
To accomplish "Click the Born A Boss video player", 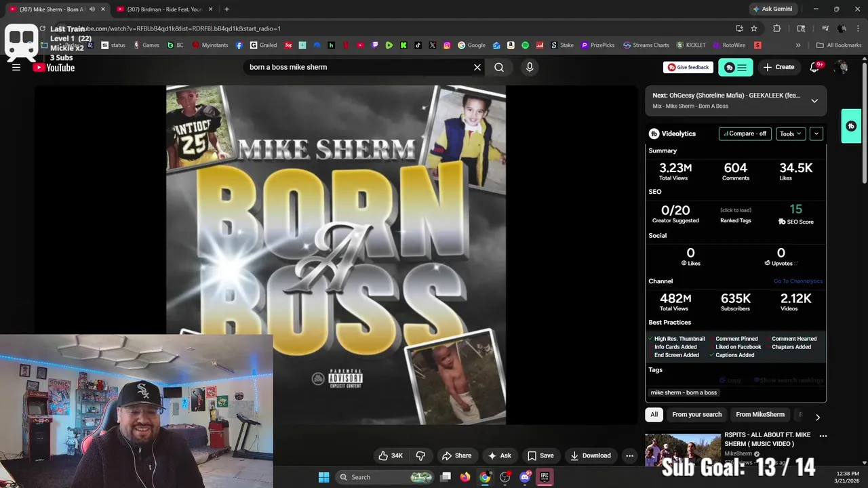I will [336, 255].
